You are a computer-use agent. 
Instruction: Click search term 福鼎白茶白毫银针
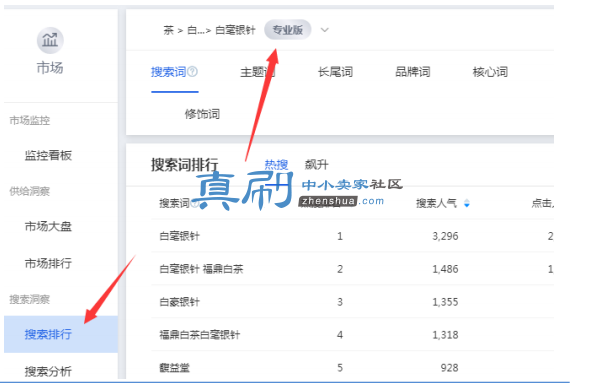point(200,335)
